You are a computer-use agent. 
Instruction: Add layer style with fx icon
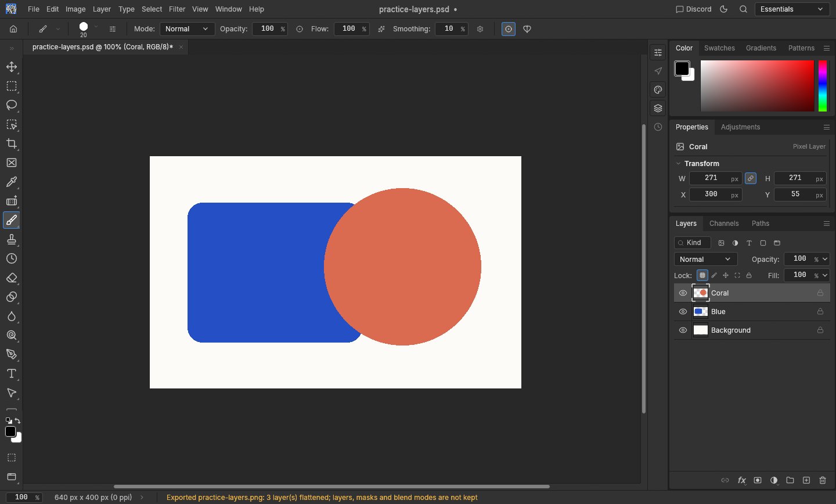click(741, 480)
